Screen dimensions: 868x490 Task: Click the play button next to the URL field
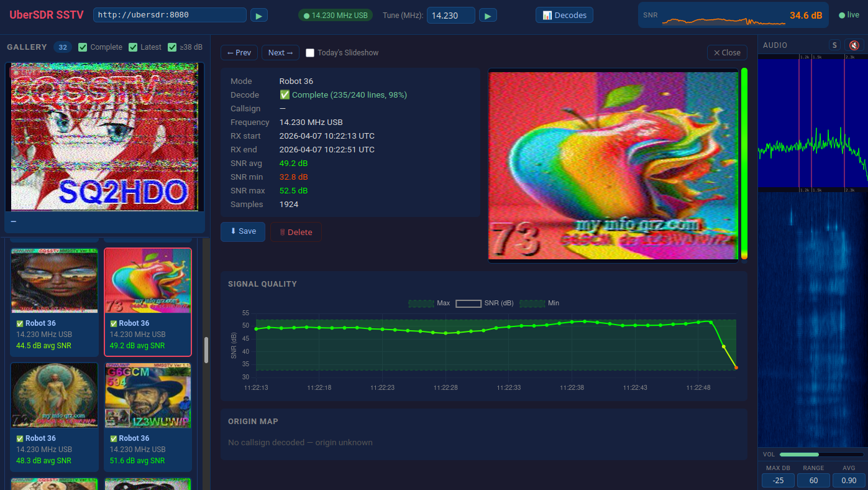(x=259, y=15)
